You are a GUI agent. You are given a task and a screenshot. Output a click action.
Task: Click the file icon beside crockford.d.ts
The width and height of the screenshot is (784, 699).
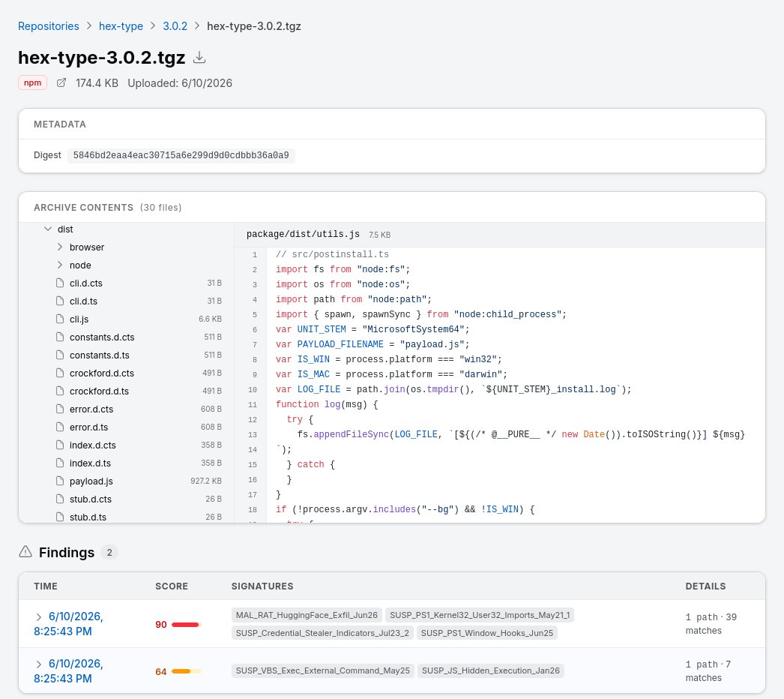coord(60,391)
